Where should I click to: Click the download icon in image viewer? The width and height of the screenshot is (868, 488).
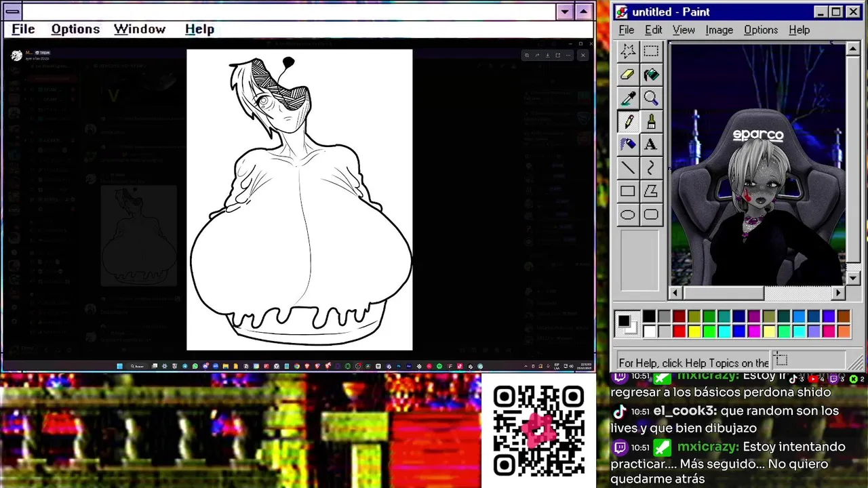[x=547, y=56]
